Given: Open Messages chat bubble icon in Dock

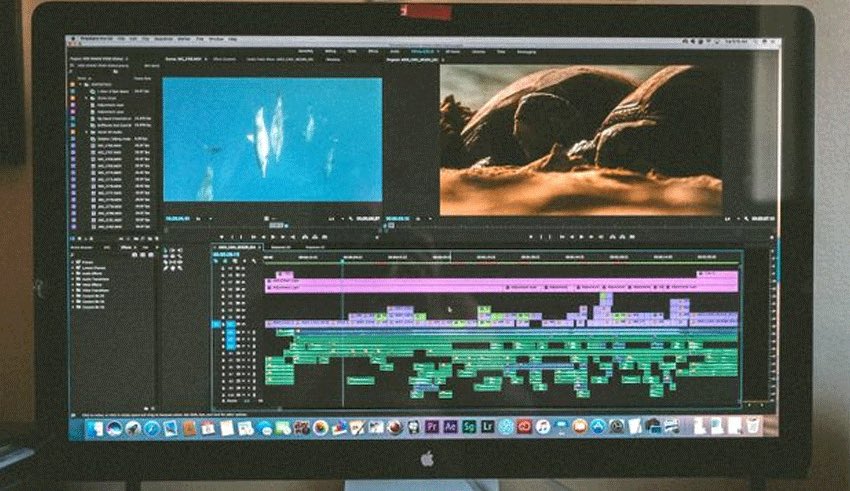Looking at the screenshot, I should (x=267, y=429).
